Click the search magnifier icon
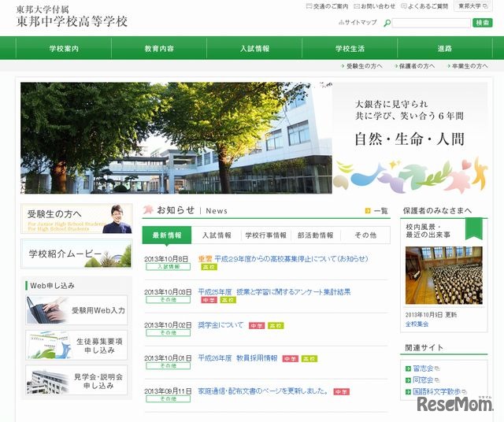Viewport: 504px width, 422px height. click(387, 23)
